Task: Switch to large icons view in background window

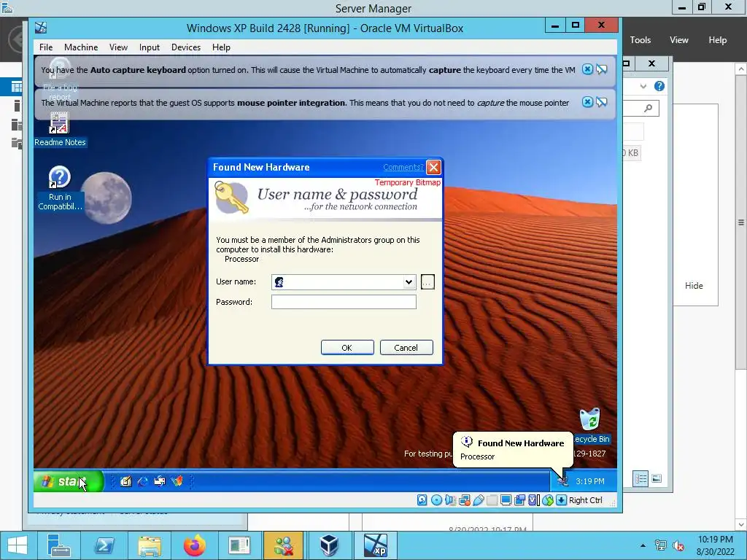Action: (x=657, y=478)
